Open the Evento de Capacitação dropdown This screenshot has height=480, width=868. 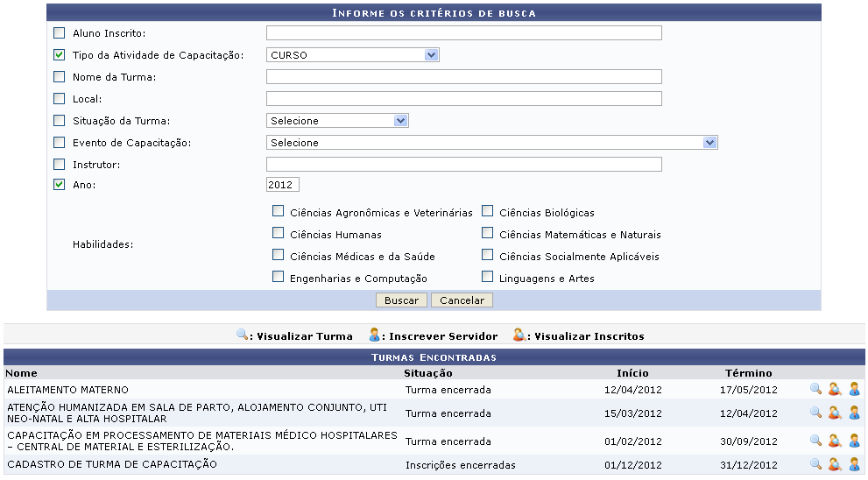pyautogui.click(x=491, y=143)
